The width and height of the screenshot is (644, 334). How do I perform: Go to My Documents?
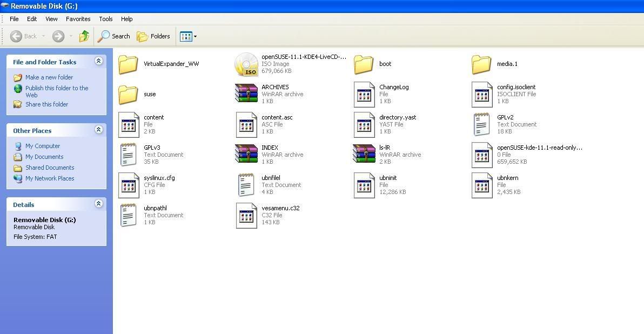(44, 157)
